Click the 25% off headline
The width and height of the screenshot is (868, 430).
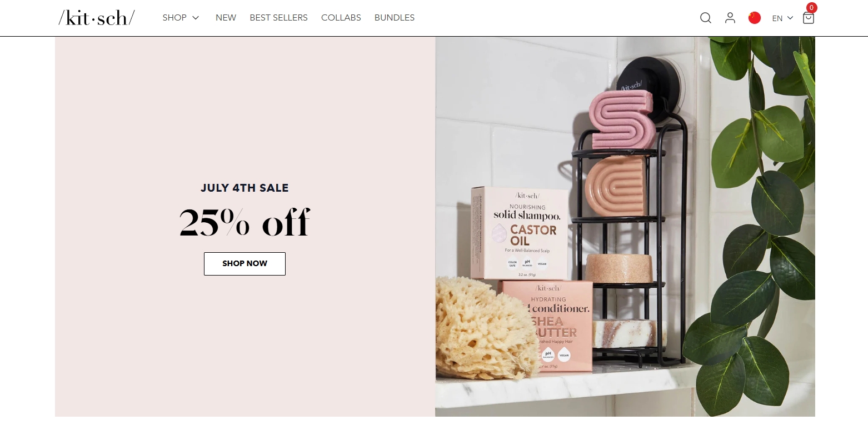[x=245, y=222]
